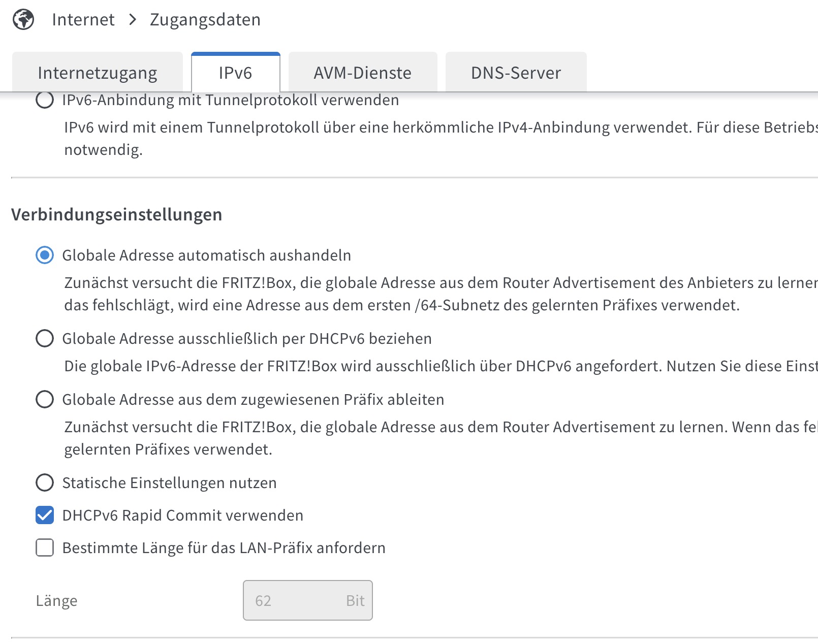Screen dimensions: 818x644
Task: Click the globe Internet icon
Action: [x=23, y=20]
